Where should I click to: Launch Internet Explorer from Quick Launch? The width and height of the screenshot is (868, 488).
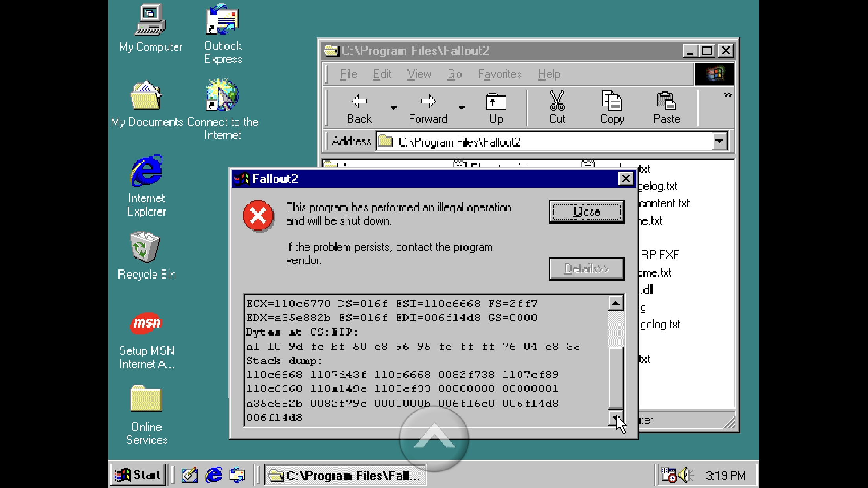213,475
